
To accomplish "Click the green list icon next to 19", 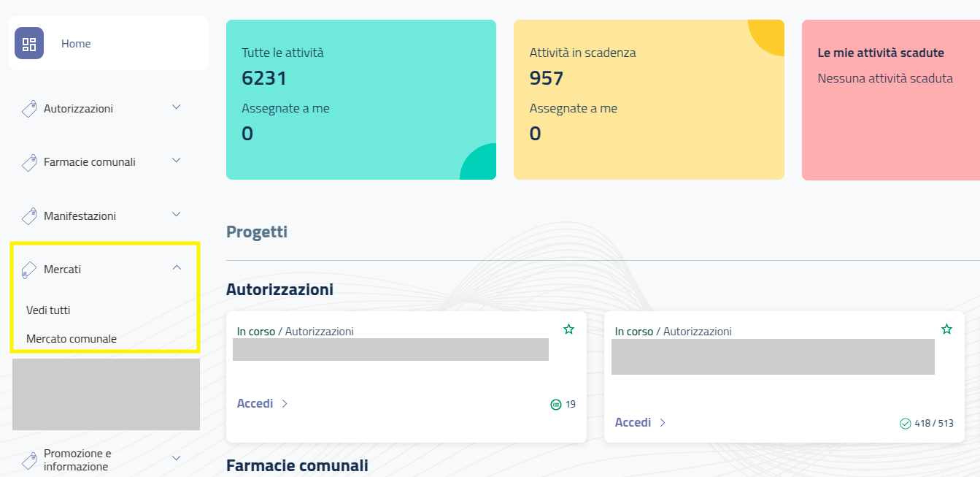I will click(556, 404).
